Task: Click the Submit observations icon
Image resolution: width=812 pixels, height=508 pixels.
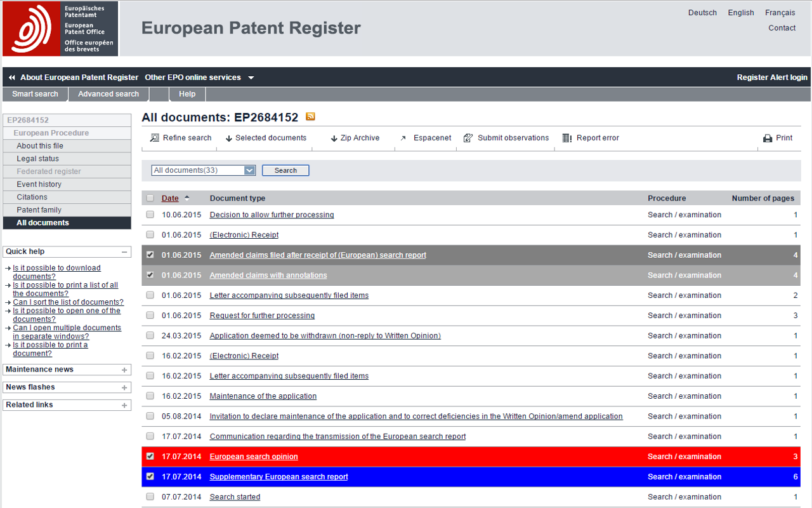Action: 468,138
